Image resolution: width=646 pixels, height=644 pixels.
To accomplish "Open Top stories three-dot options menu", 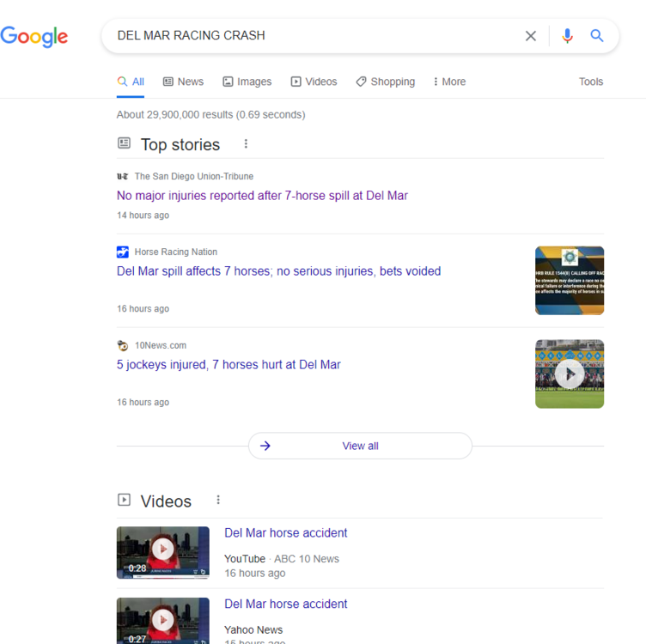I will pyautogui.click(x=246, y=143).
